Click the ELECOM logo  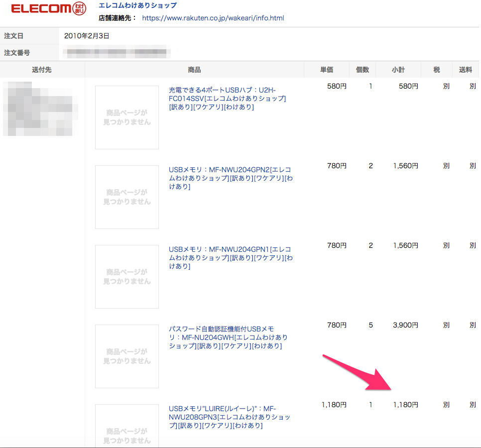(x=41, y=9)
